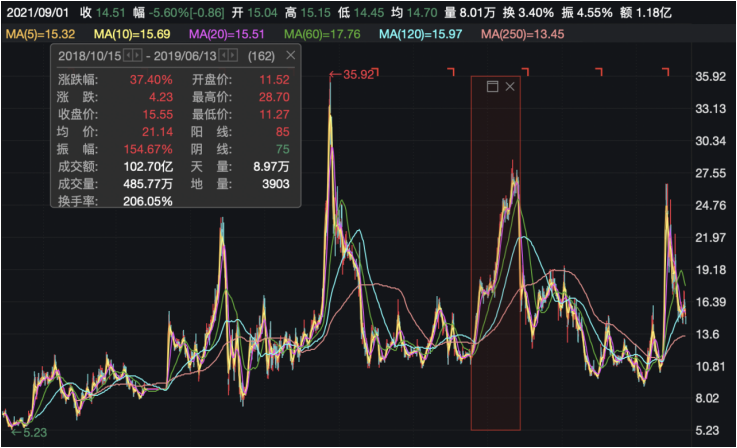The width and height of the screenshot is (737, 448).
Task: Select the MA(5) moving average label
Action: pos(42,35)
